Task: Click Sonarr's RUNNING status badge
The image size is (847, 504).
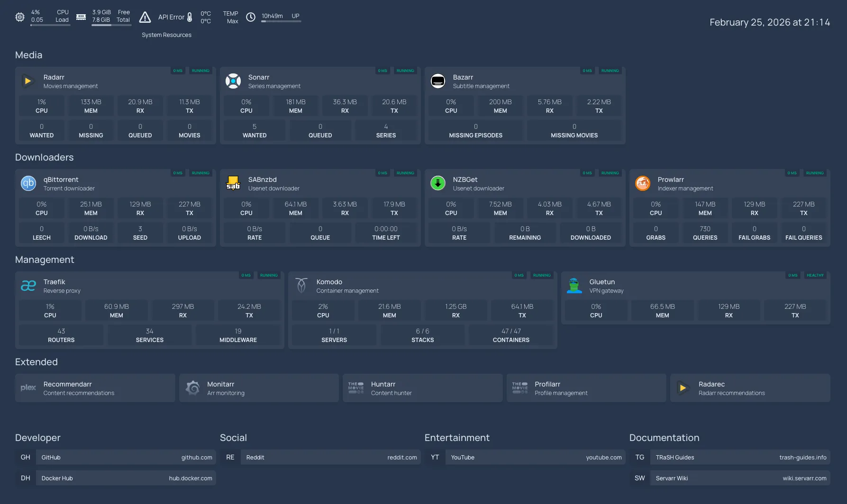Action: 405,71
